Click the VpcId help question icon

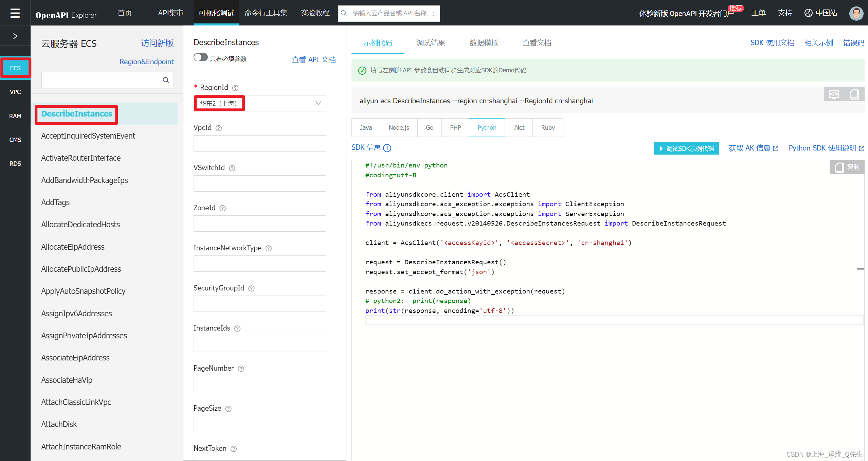219,128
